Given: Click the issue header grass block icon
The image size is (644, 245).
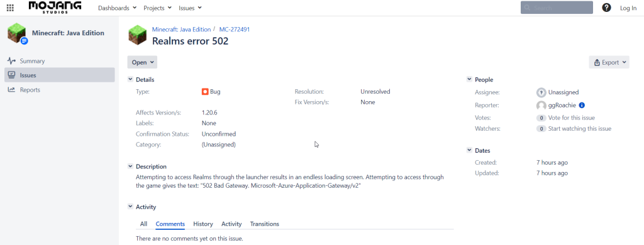Looking at the screenshot, I should pyautogui.click(x=137, y=35).
